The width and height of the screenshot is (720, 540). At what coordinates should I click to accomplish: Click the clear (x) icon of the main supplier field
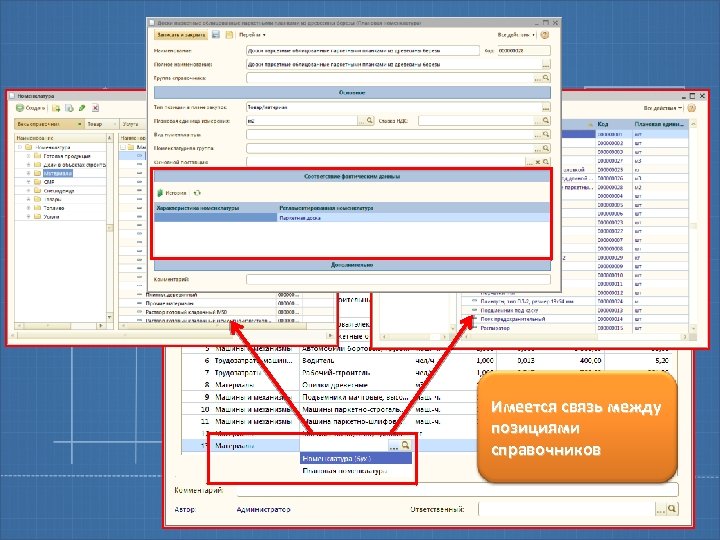coord(538,162)
